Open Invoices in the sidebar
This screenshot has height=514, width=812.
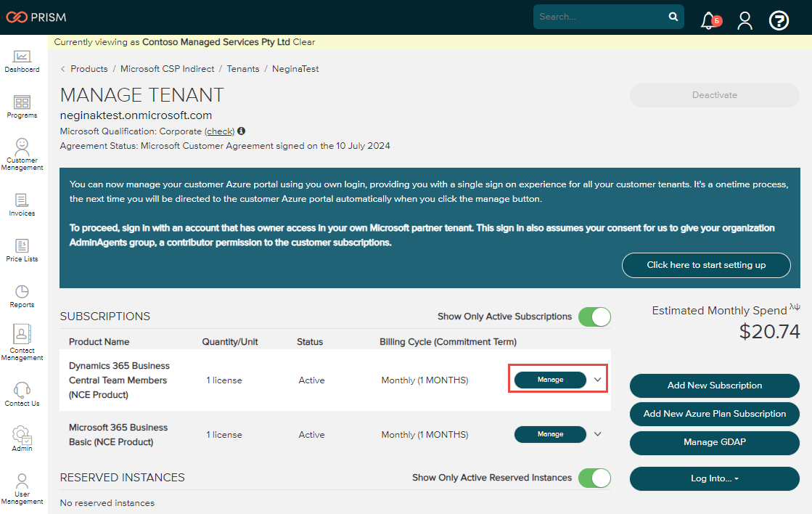pyautogui.click(x=22, y=205)
